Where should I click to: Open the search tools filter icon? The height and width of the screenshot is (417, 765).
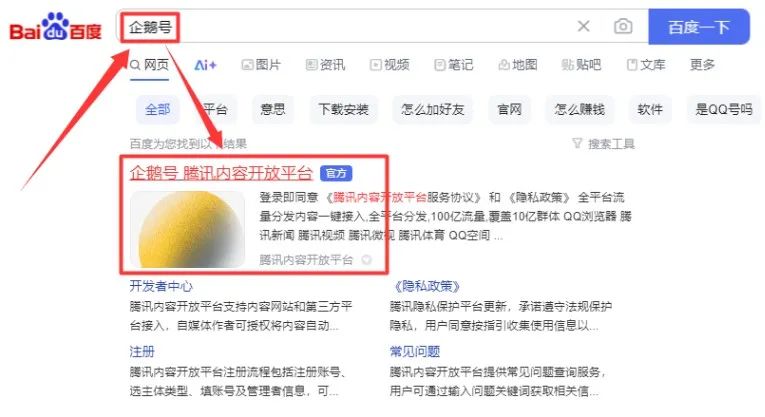(x=577, y=143)
